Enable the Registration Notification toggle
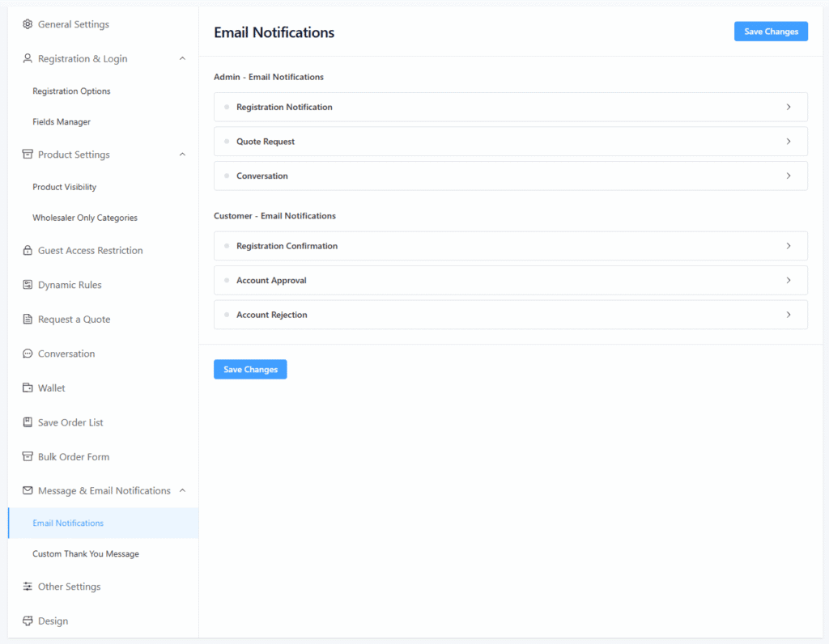The width and height of the screenshot is (829, 644). pyautogui.click(x=225, y=106)
